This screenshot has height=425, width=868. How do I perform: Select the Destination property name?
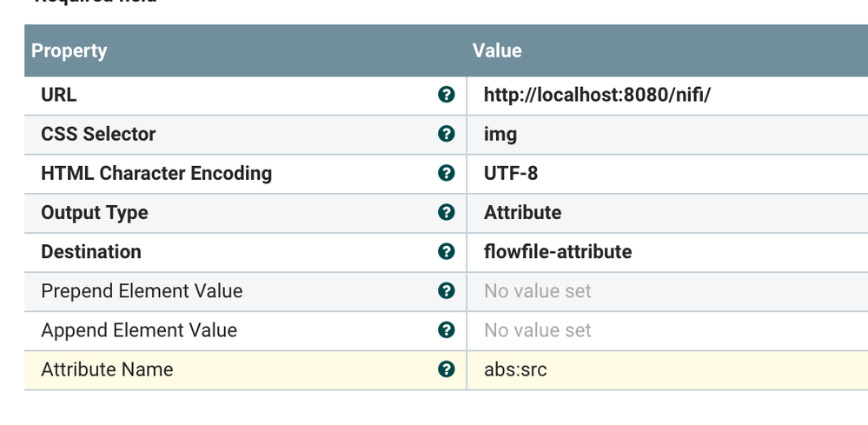point(91,251)
